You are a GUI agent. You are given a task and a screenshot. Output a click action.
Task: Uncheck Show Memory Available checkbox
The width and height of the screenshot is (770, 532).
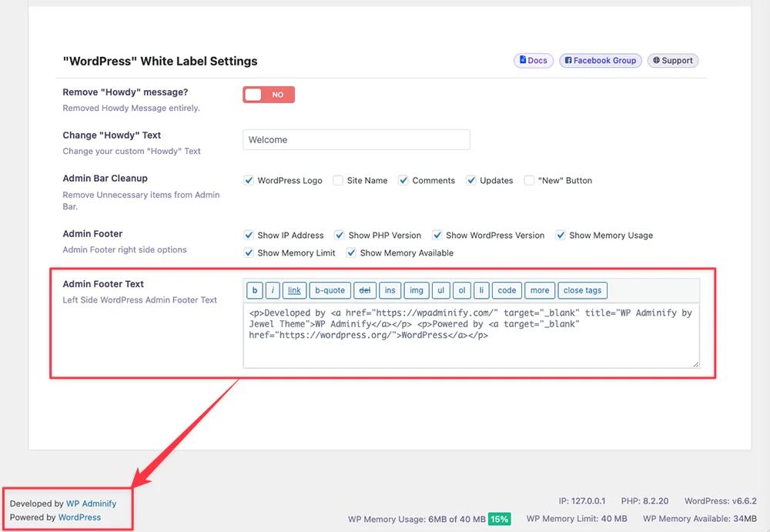[351, 253]
